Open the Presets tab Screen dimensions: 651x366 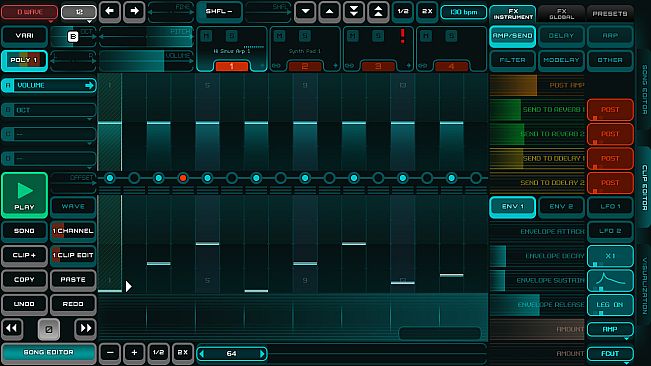click(610, 14)
